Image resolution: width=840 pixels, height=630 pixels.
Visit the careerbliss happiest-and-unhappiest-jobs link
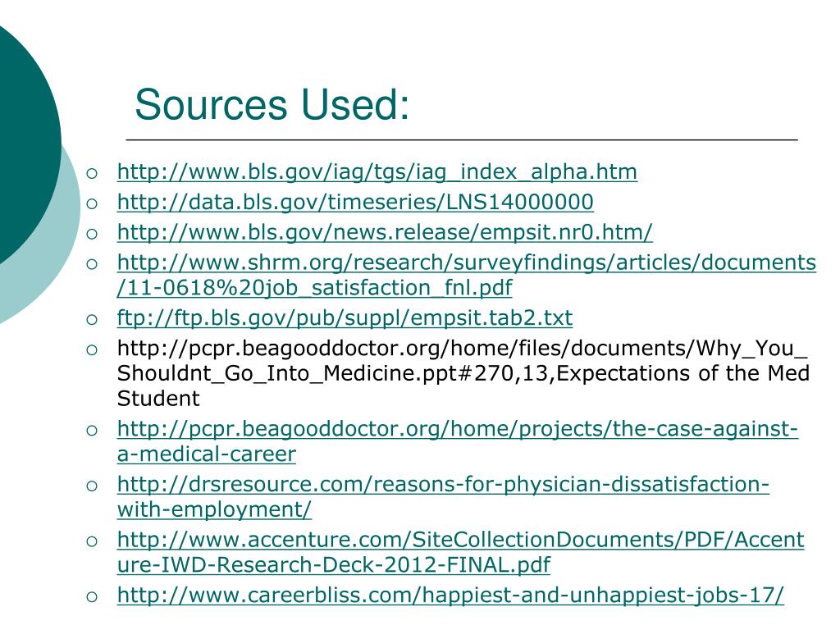tap(450, 596)
